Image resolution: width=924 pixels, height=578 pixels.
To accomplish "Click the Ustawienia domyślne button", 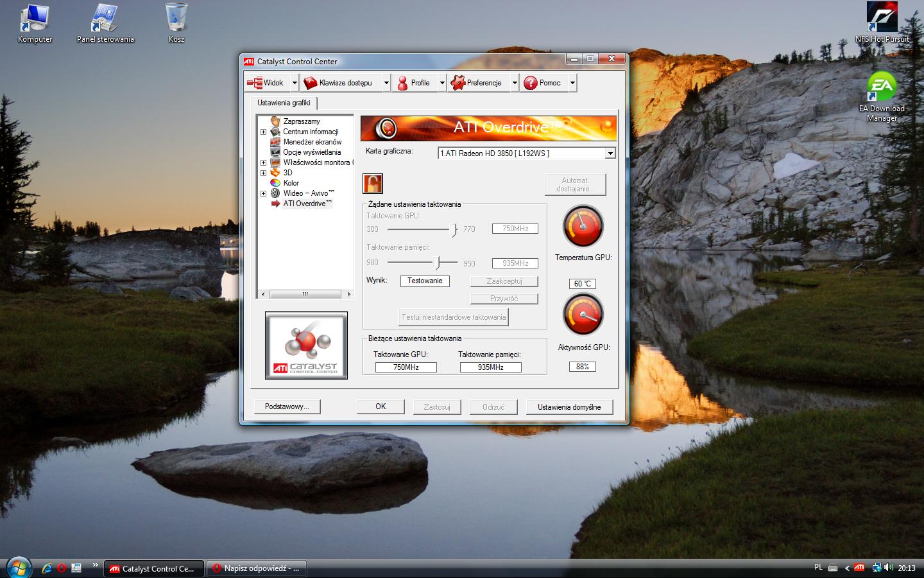I will 569,407.
